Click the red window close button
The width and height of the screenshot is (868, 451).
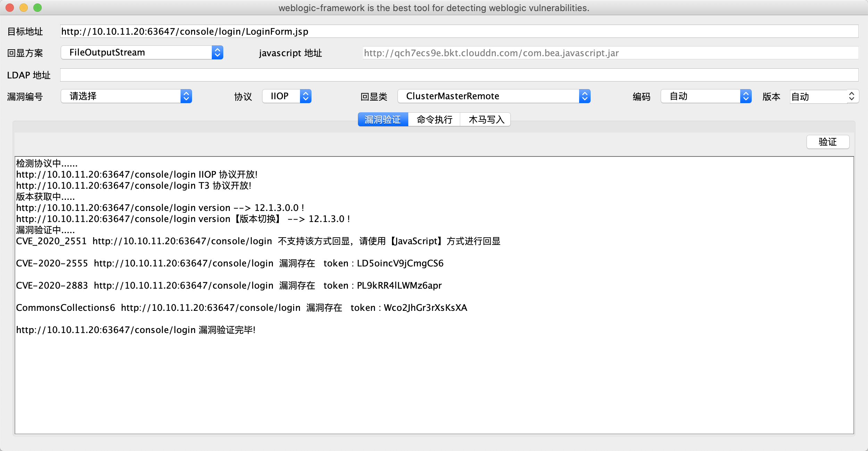click(x=10, y=8)
